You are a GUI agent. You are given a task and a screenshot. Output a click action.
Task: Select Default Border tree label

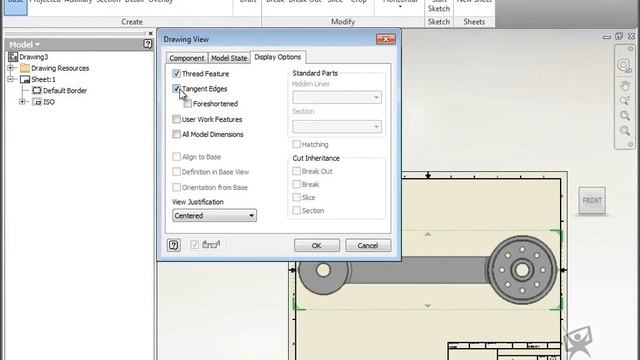click(x=65, y=90)
